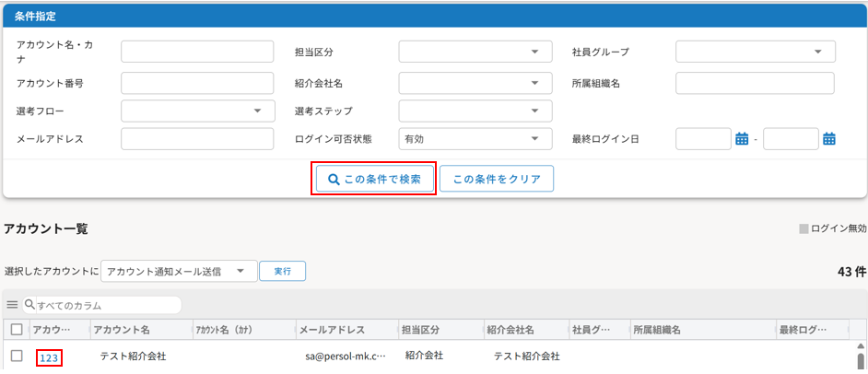Screen dimensions: 868x374
Task: Click the 条件指定 panel header
Action: [x=435, y=16]
